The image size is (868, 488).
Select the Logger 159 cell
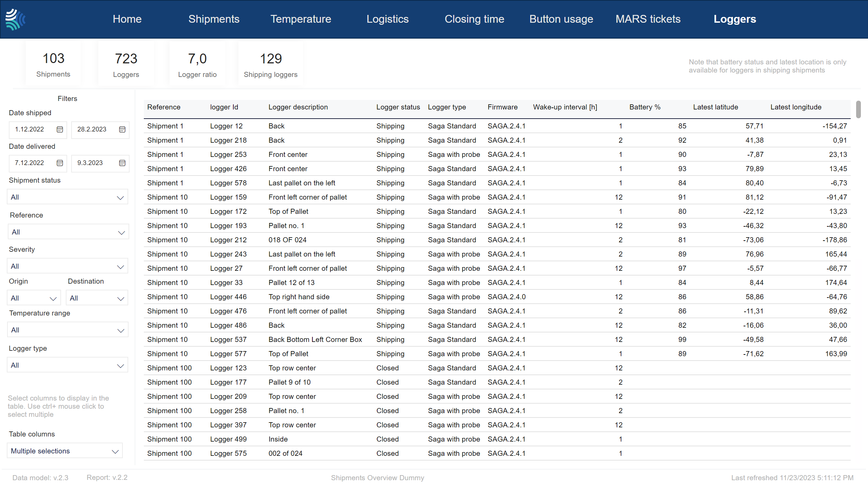229,197
